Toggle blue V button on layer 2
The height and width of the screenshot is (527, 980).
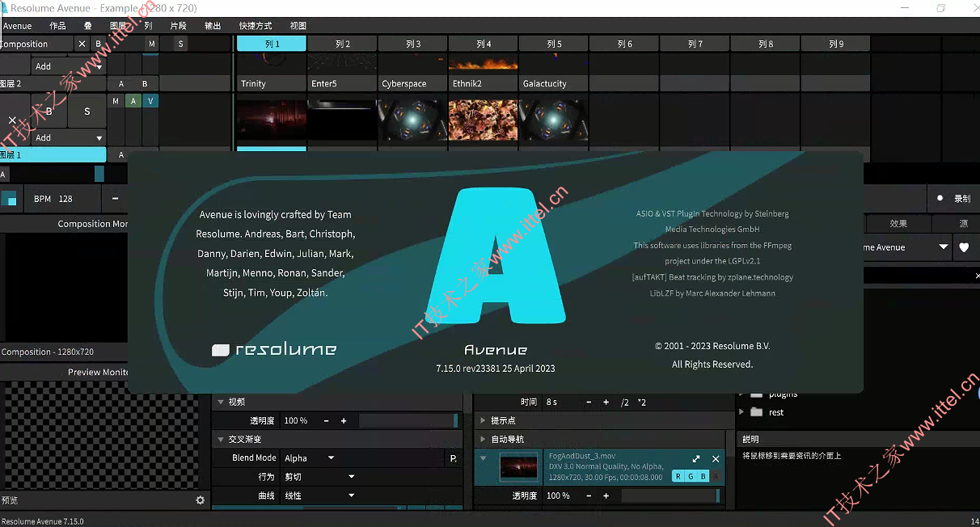[150, 101]
